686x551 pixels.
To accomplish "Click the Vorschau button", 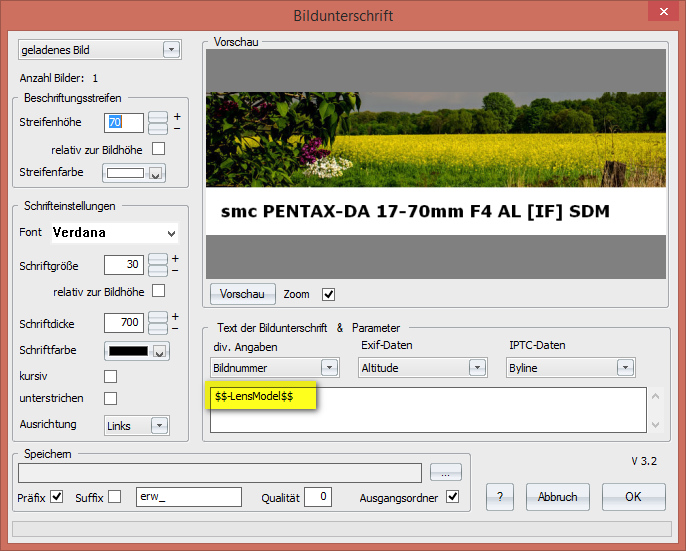I will [243, 294].
